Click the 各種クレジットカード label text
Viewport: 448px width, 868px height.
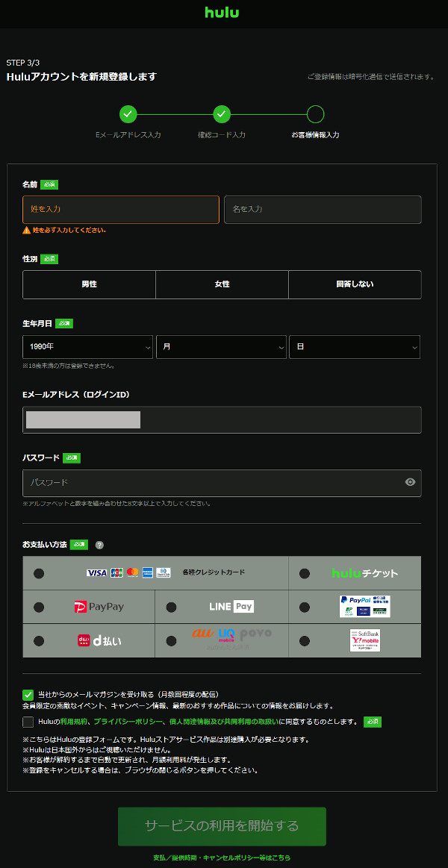[x=214, y=572]
